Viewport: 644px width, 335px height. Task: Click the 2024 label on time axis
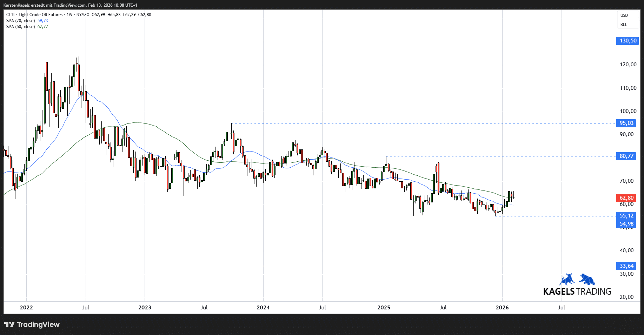coord(263,308)
